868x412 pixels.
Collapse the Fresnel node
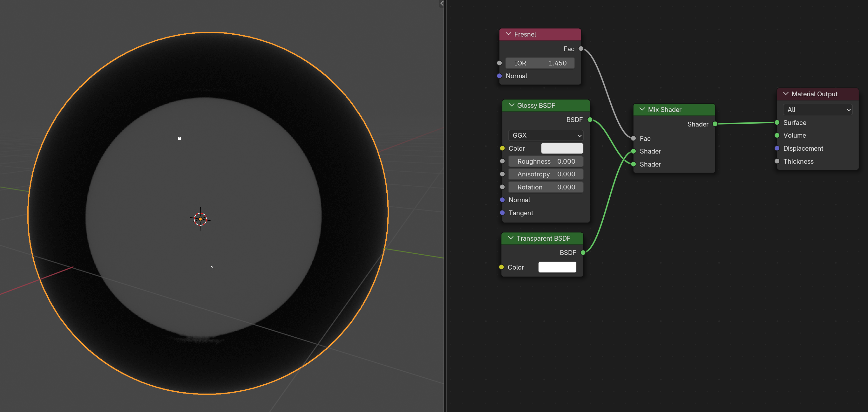[x=508, y=34]
